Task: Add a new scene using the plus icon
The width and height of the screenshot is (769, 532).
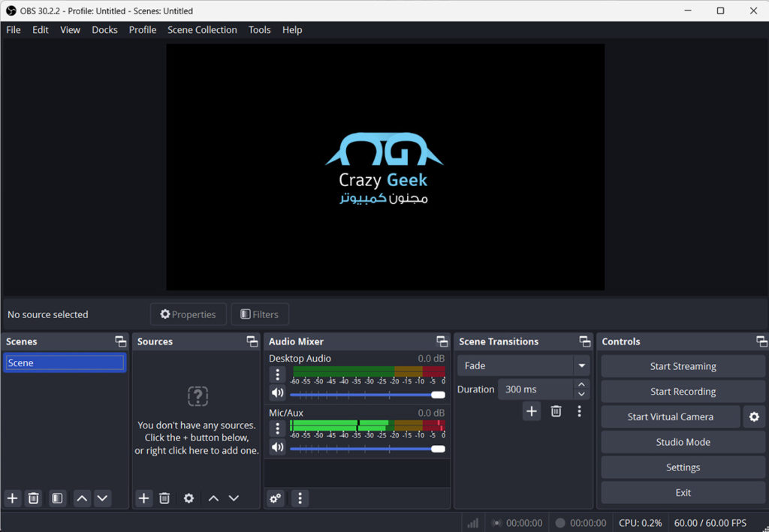Action: point(12,498)
